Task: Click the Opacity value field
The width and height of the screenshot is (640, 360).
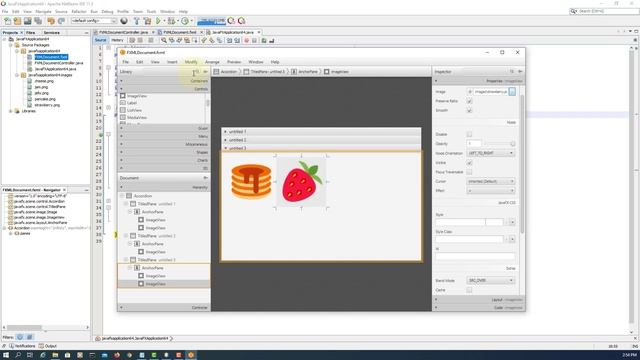Action: click(x=474, y=144)
